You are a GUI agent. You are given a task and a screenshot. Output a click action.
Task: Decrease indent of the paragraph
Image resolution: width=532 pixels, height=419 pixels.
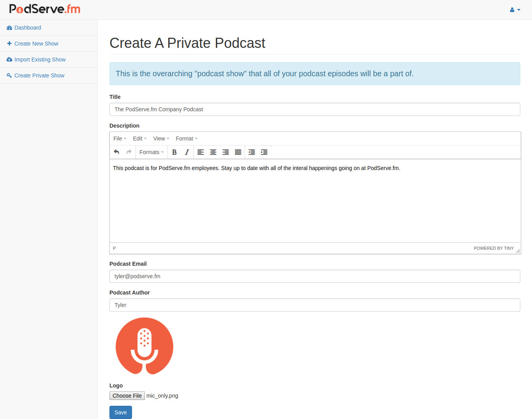coord(252,152)
